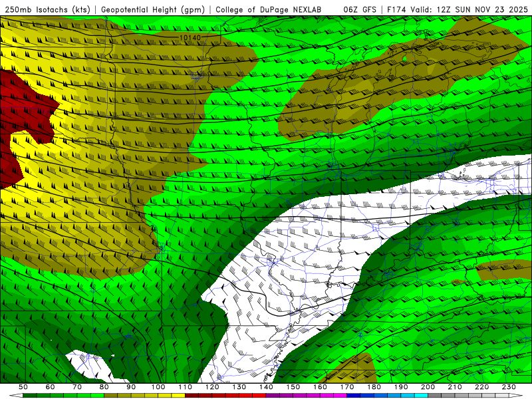The width and height of the screenshot is (532, 399).
Task: Click the 210 value on color scale
Action: pos(455,387)
